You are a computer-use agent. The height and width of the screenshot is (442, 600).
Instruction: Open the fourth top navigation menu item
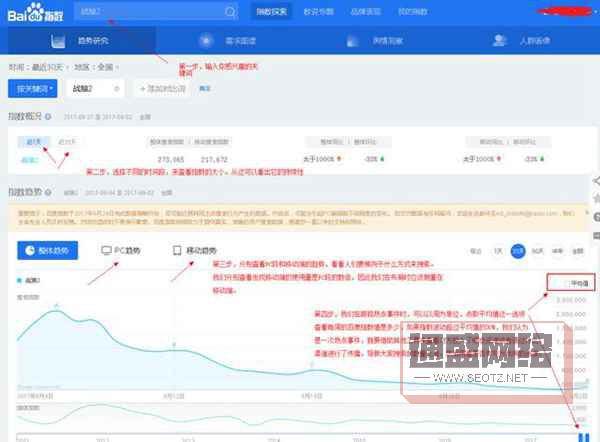412,12
